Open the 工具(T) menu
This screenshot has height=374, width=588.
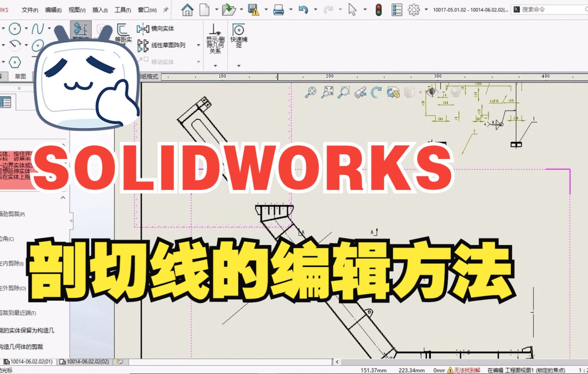coord(122,10)
